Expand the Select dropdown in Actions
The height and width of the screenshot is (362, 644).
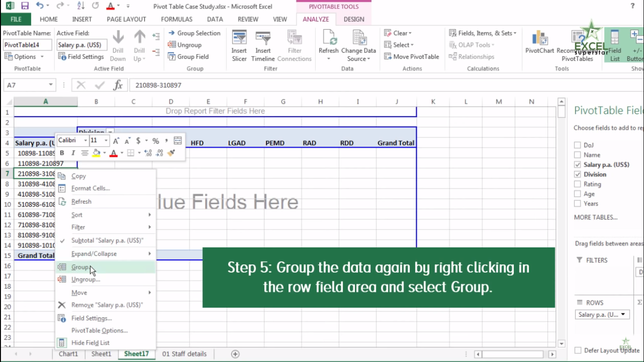(412, 45)
